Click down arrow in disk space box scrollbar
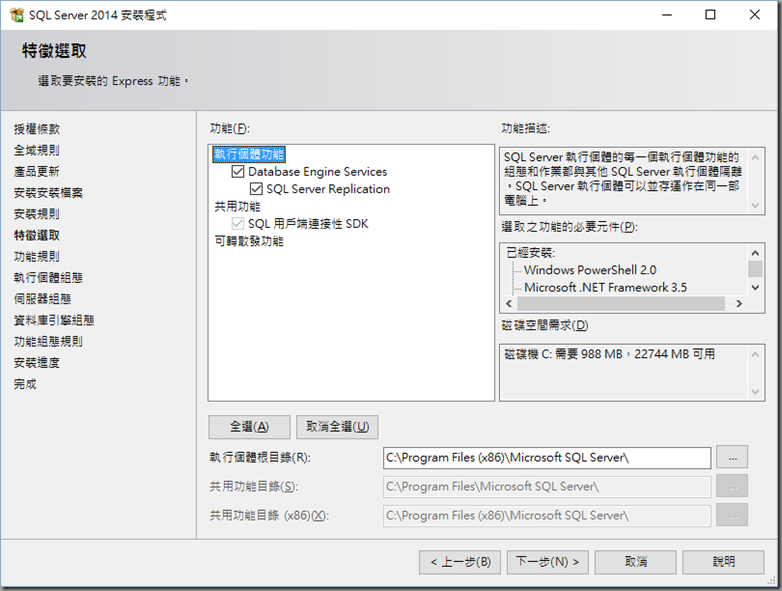 pos(755,392)
